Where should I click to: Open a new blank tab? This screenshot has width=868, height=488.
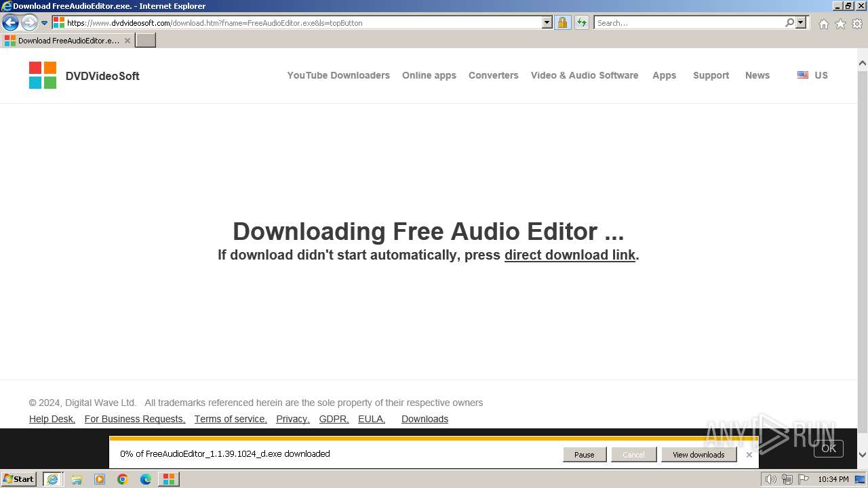click(146, 41)
